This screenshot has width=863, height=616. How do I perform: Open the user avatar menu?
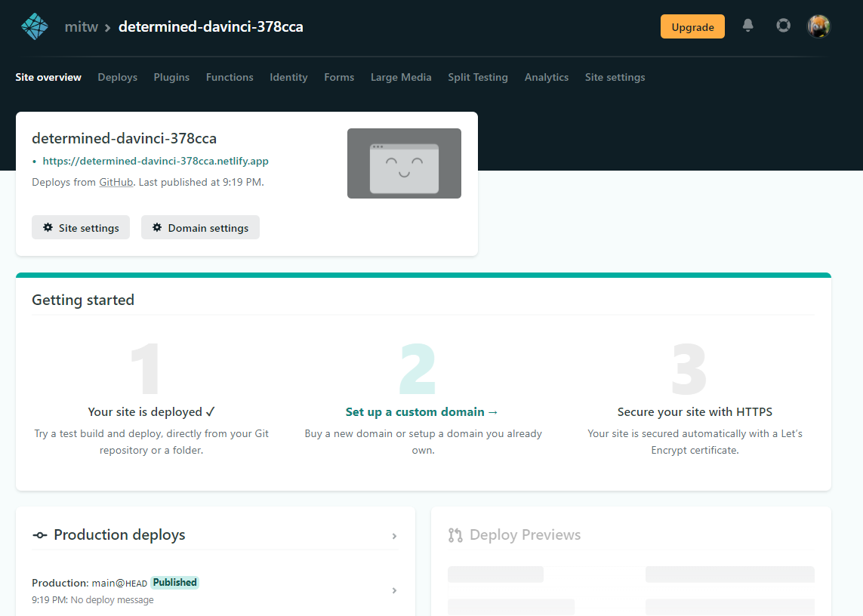(x=818, y=26)
